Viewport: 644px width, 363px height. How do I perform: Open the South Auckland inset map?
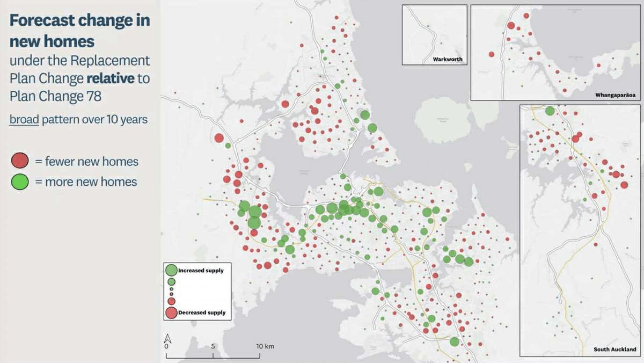tap(580, 231)
